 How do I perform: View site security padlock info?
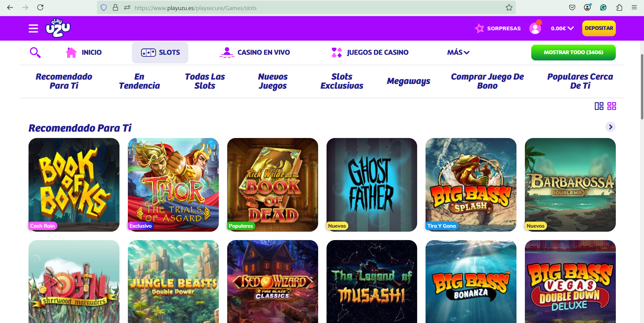tap(115, 7)
